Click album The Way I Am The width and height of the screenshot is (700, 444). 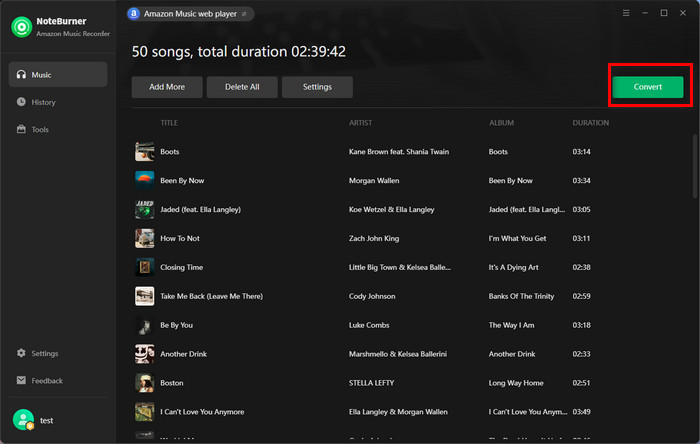pos(511,325)
